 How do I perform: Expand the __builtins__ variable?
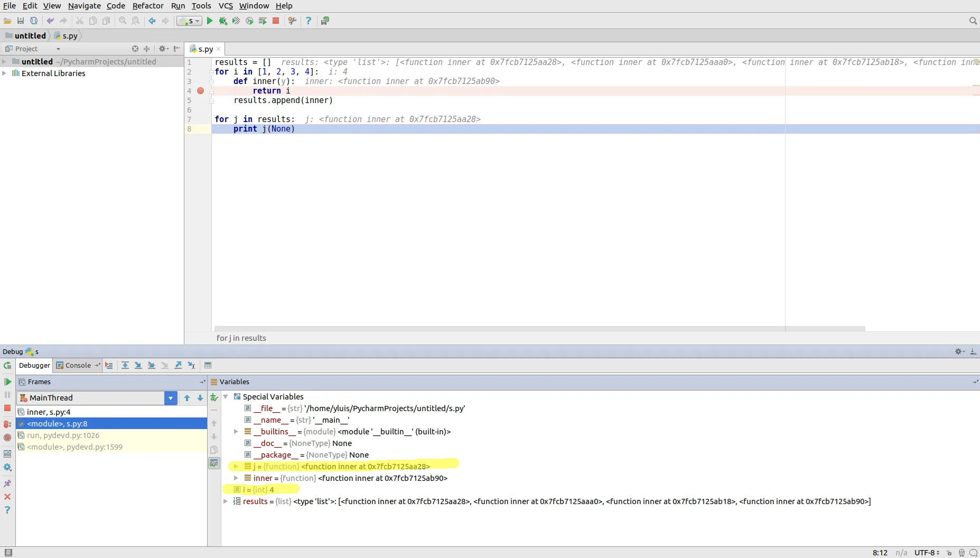236,432
